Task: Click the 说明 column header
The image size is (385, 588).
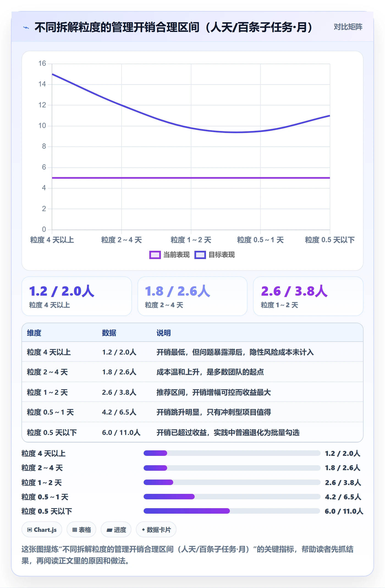Action: [x=164, y=333]
